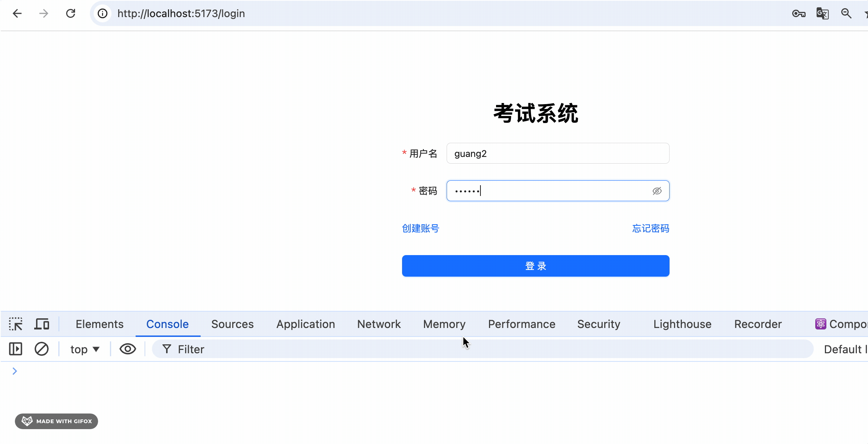This screenshot has height=444, width=868.
Task: Toggle device toolbar emulation
Action: click(x=42, y=324)
